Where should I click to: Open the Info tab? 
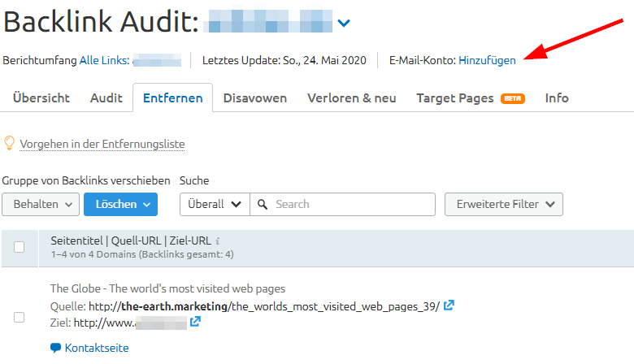(557, 98)
